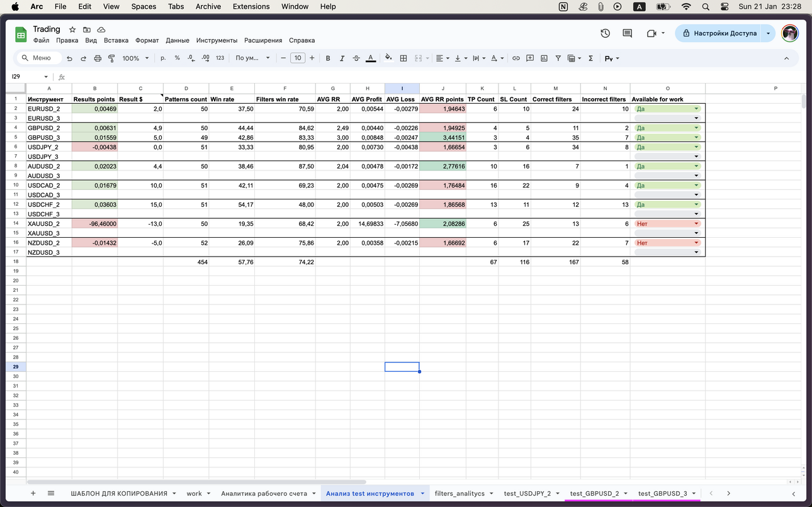The height and width of the screenshot is (507, 812).
Task: Open the font family dropdown
Action: click(x=252, y=58)
